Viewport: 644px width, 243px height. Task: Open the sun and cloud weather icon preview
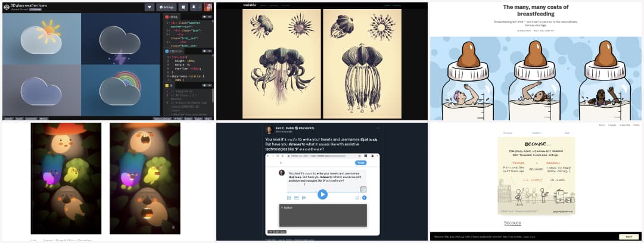(42, 37)
